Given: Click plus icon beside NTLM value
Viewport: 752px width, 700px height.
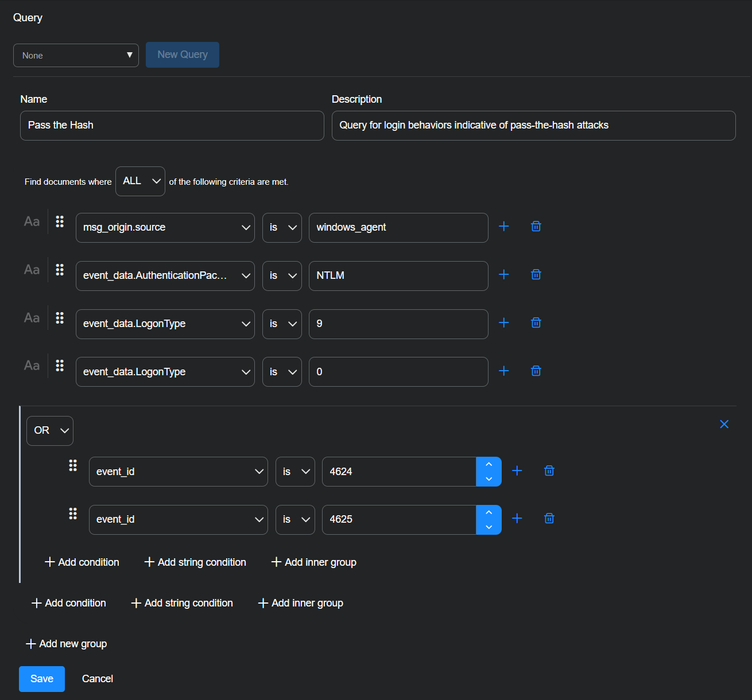Looking at the screenshot, I should pyautogui.click(x=504, y=275).
